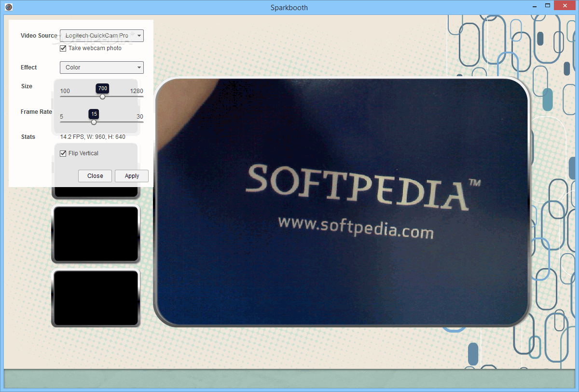Uncheck Take webcam photo checkbox
Viewport: 579px width, 392px height.
coord(63,48)
